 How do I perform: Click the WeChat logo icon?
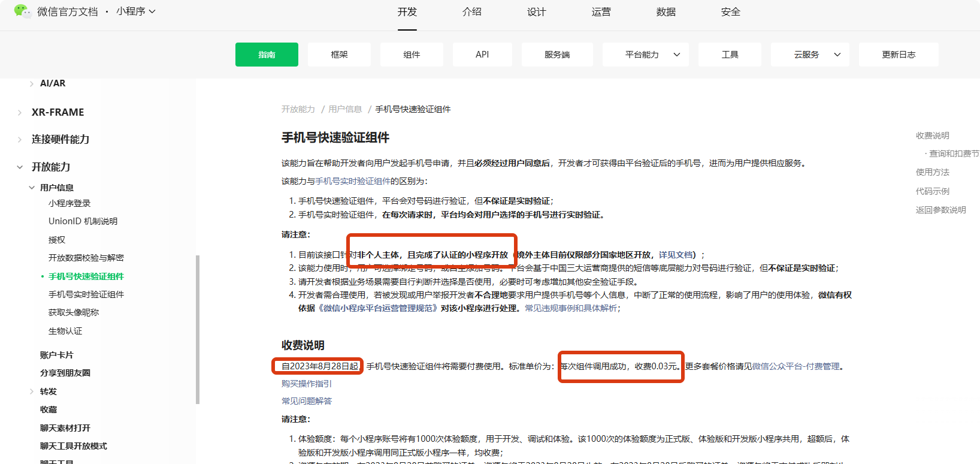coord(22,11)
